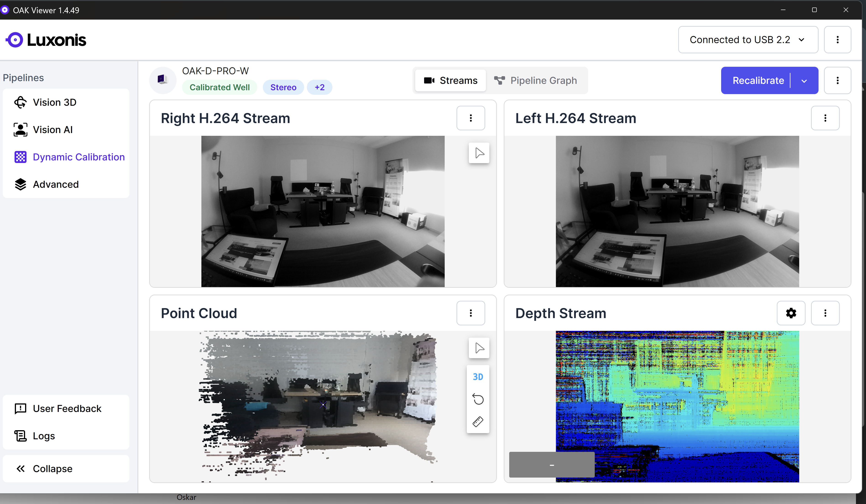Collapse the sidebar

(52, 468)
